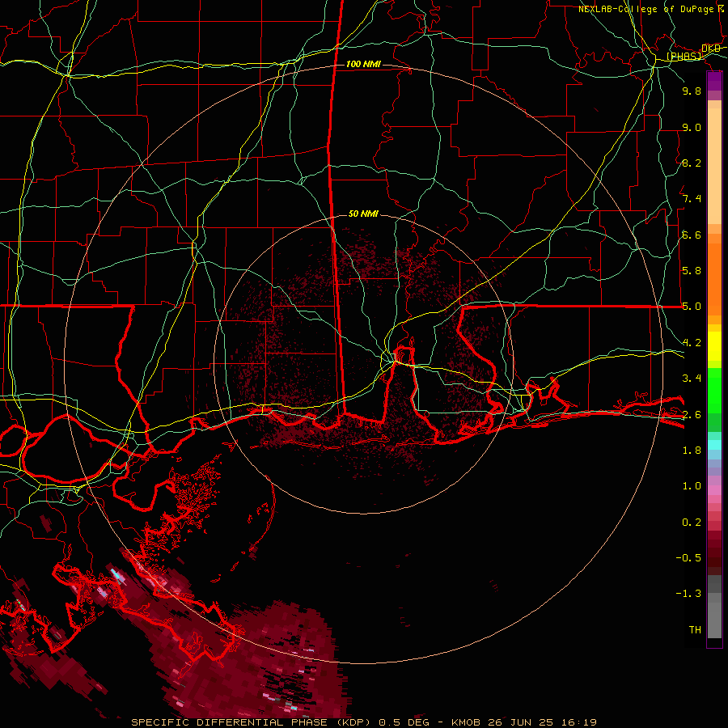Click the 9.0 scale value
Viewport: 728px width, 728px height.
click(x=692, y=127)
